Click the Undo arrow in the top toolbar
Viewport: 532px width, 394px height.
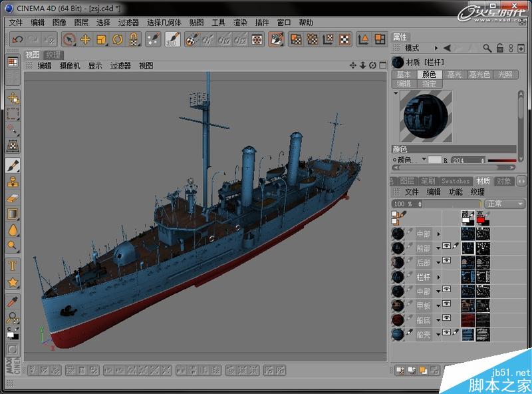click(17, 39)
